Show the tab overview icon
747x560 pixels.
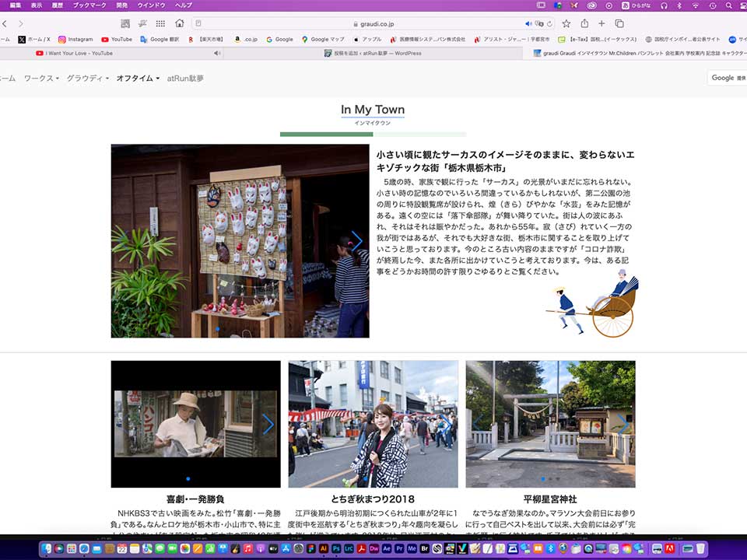tap(619, 23)
